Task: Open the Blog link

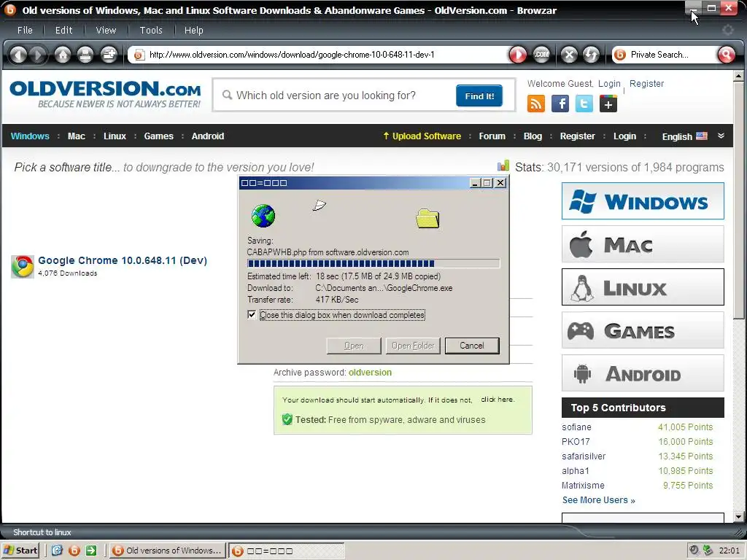Action: [x=533, y=136]
